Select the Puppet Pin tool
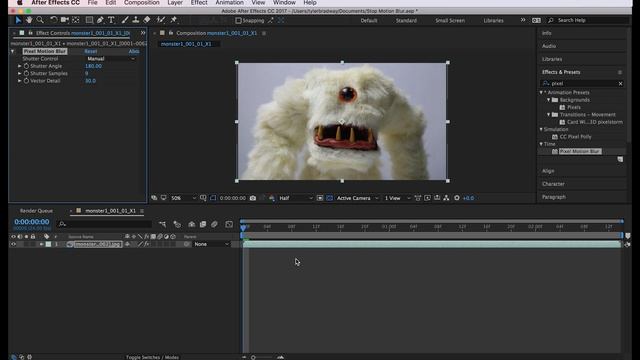The width and height of the screenshot is (640, 360). click(173, 20)
